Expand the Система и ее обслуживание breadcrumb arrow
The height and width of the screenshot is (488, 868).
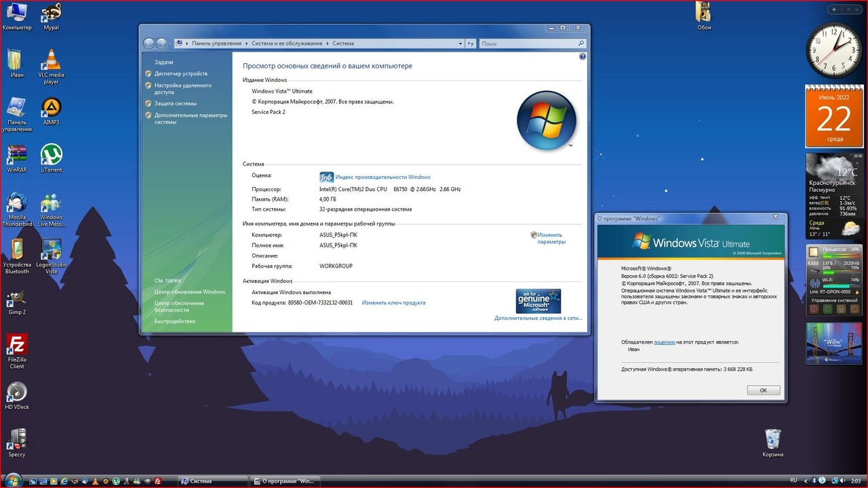(x=327, y=43)
